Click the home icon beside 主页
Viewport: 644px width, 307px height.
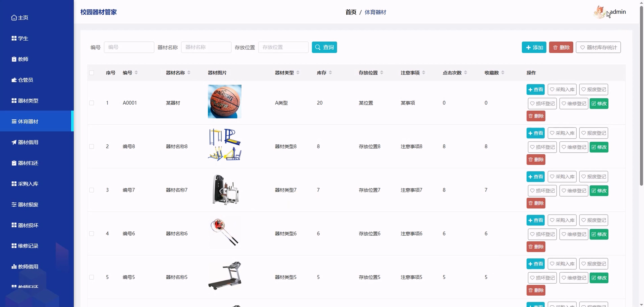(14, 18)
